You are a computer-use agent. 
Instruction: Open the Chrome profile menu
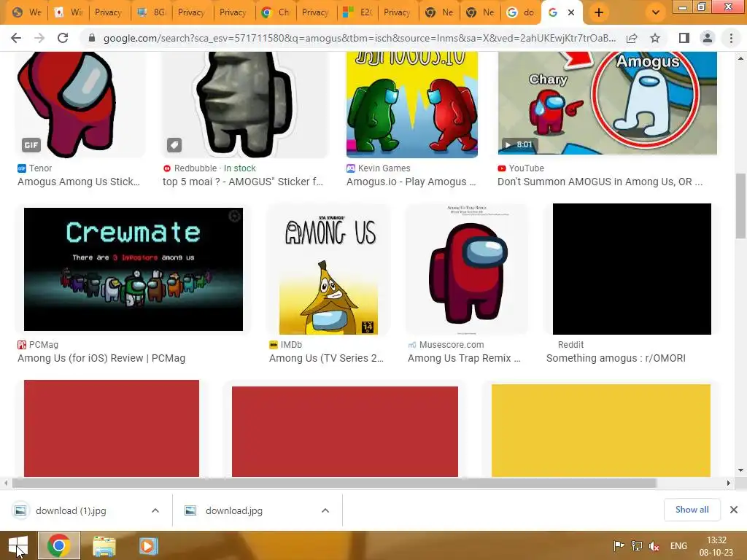click(x=708, y=38)
